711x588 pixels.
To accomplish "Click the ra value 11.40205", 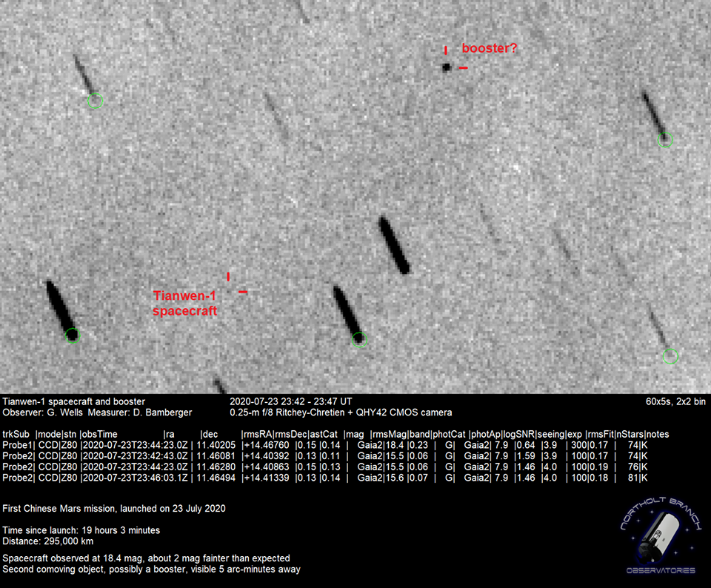I will tap(216, 445).
